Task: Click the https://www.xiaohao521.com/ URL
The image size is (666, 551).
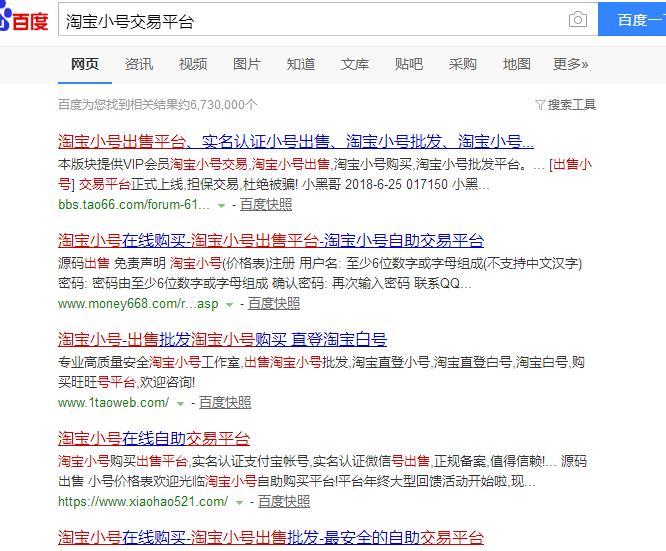Action: pyautogui.click(x=143, y=502)
